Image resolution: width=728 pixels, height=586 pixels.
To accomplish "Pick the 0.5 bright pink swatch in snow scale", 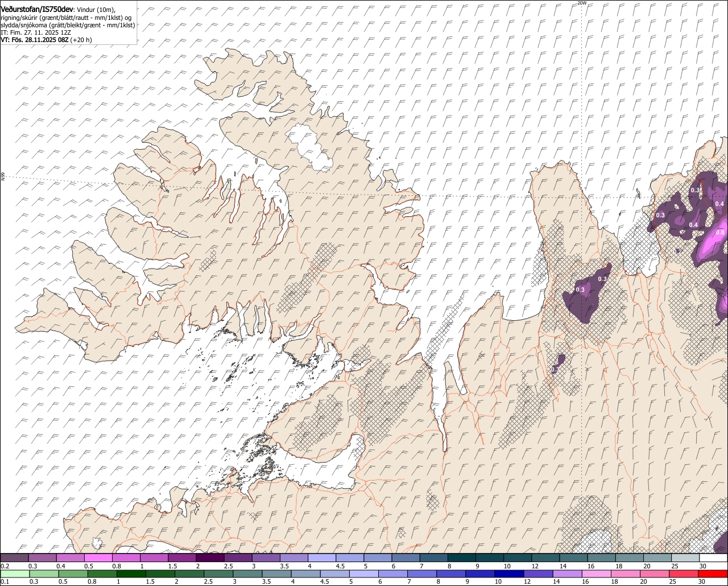I will pyautogui.click(x=98, y=558).
